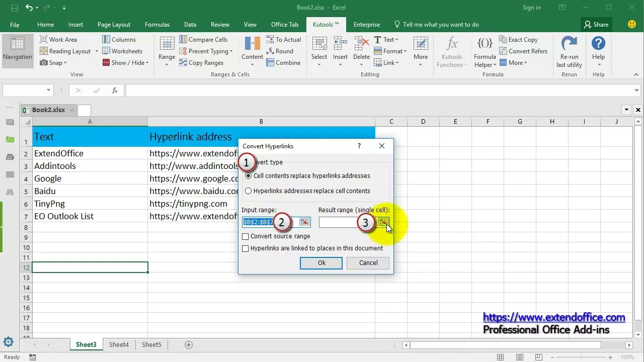Expand the More formula dropdown
Image resolution: width=644 pixels, height=362 pixels.
[x=525, y=63]
